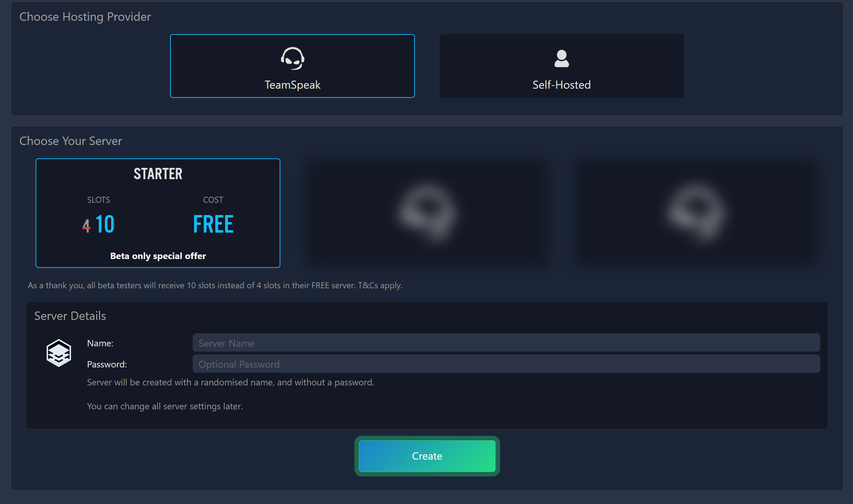Screen dimensions: 853x504
Task: Select the TeamSpeak hosting provider card
Action: click(x=292, y=66)
